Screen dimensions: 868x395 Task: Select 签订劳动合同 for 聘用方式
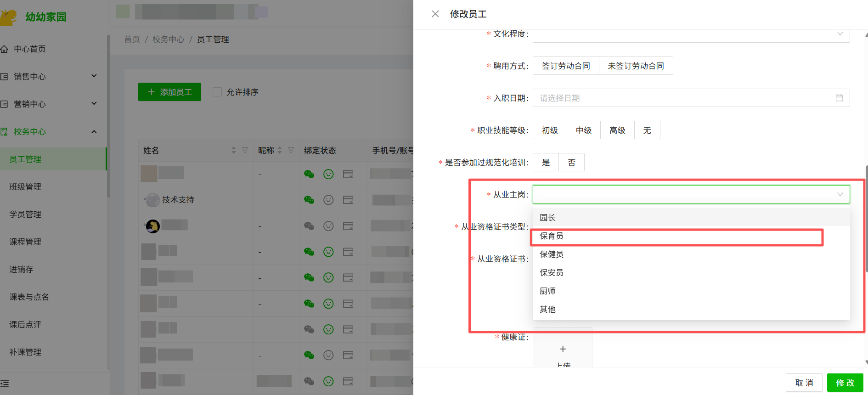[x=566, y=66]
